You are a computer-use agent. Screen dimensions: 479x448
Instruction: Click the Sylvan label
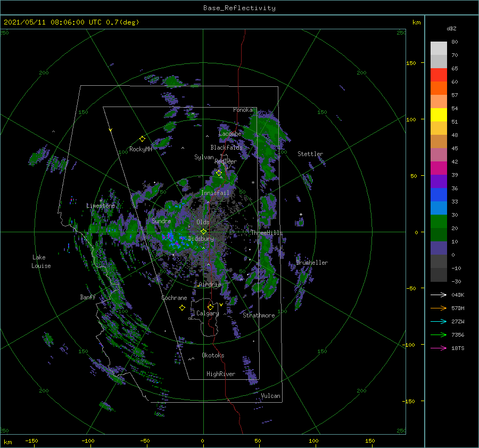coord(204,158)
